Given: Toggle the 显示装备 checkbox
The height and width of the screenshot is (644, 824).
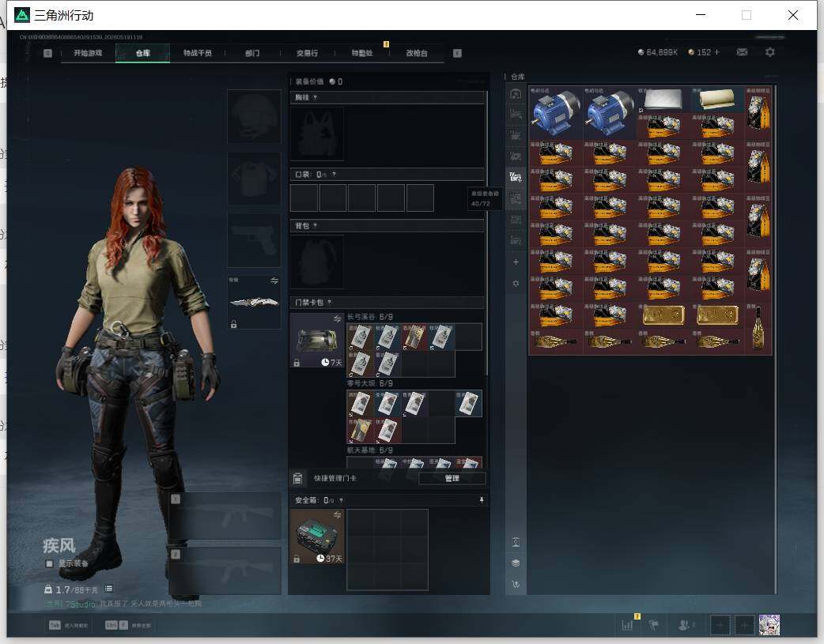Looking at the screenshot, I should click(x=49, y=563).
